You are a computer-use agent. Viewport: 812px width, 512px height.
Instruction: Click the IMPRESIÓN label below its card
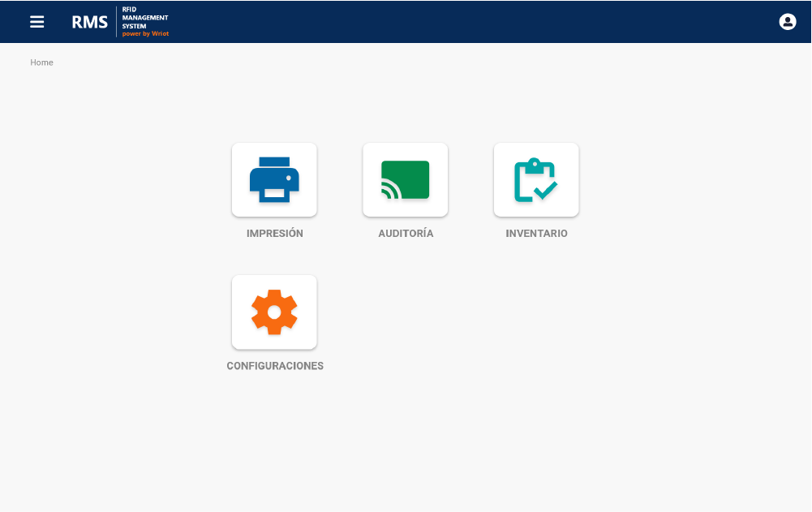(274, 234)
